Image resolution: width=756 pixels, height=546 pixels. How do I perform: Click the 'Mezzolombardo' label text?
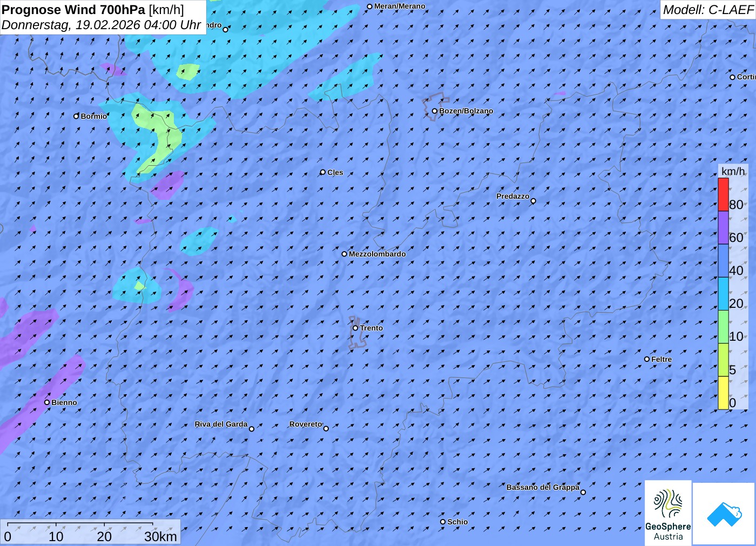click(x=377, y=254)
